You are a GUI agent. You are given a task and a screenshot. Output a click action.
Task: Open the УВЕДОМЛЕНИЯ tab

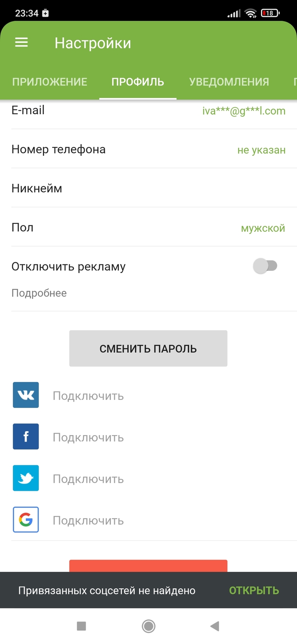click(x=229, y=82)
